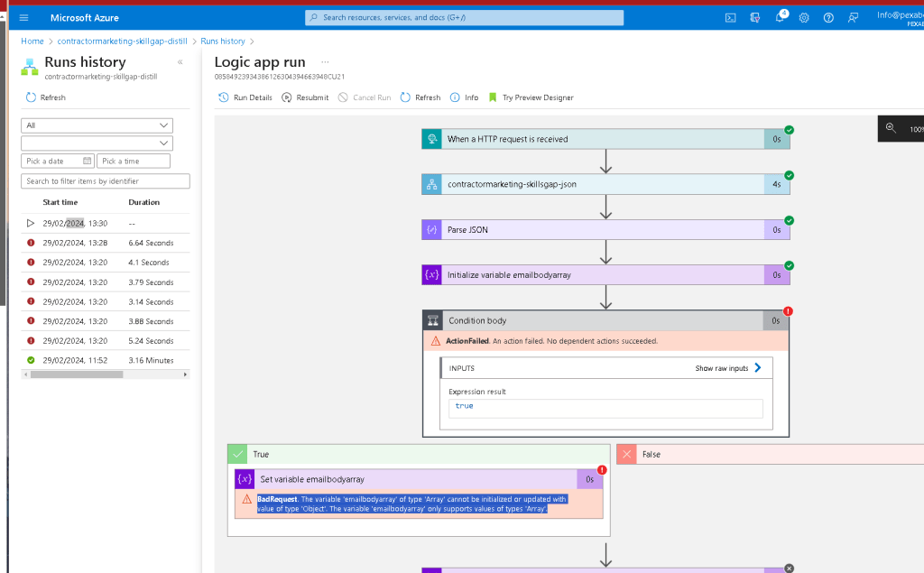
Task: Click the scrollbar's right arrow in runs list
Action: (186, 374)
